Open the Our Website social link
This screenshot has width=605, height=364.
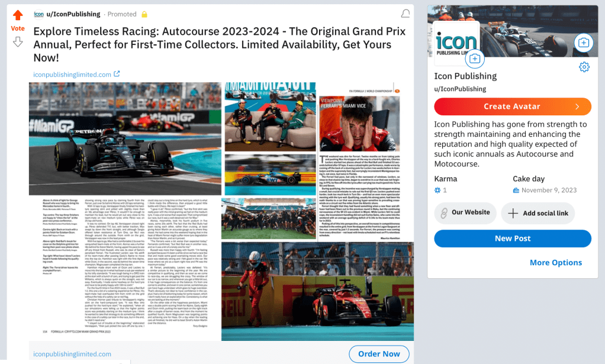coord(465,213)
